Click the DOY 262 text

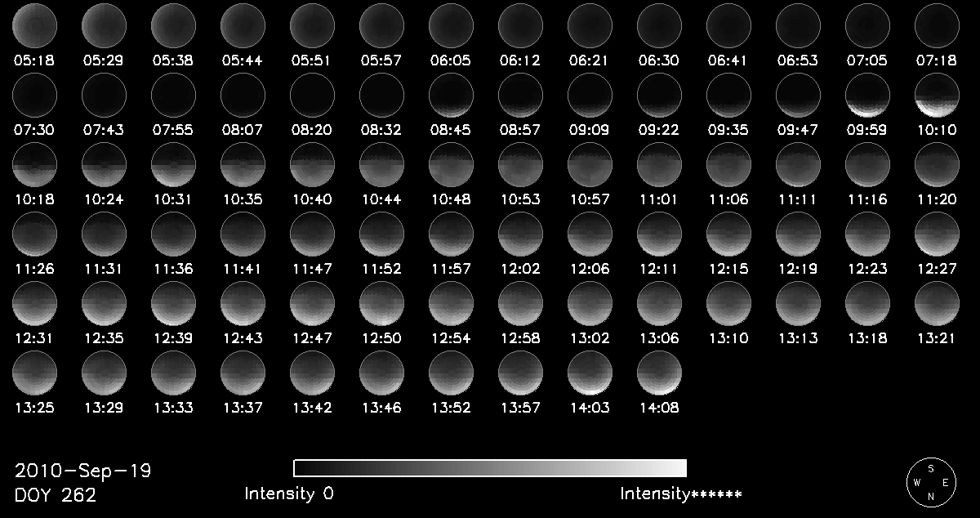[56, 495]
